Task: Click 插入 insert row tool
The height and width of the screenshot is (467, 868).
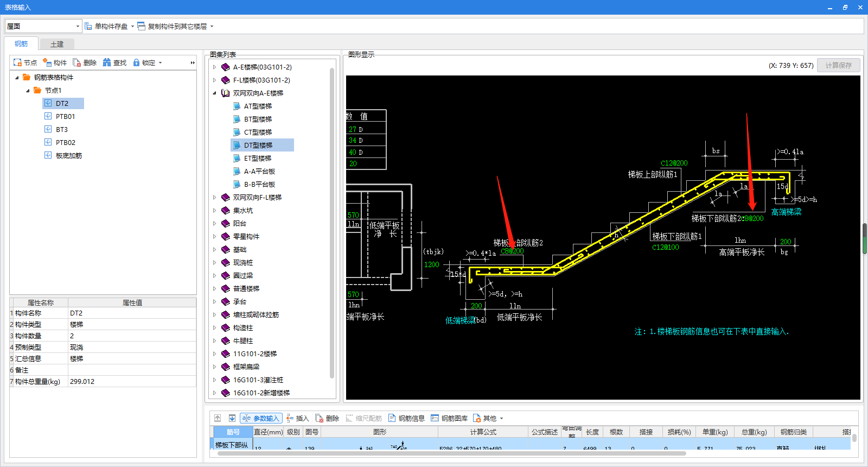Action: (297, 418)
